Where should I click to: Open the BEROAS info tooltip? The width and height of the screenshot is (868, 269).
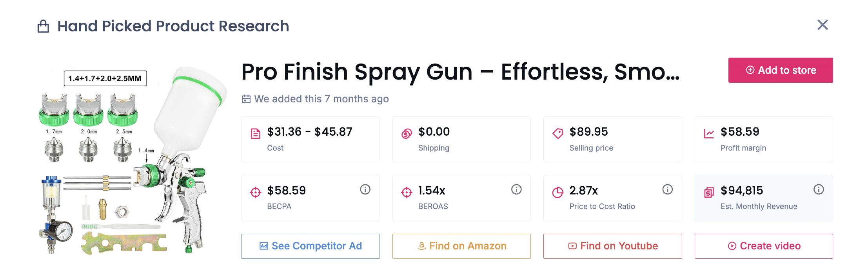[516, 189]
